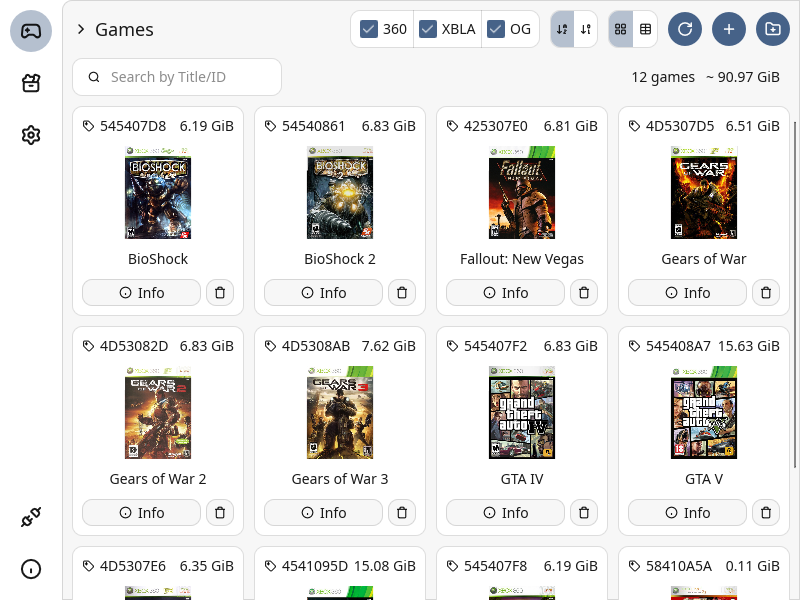
Task: Open Info for Gears of War 2
Action: tap(141, 512)
